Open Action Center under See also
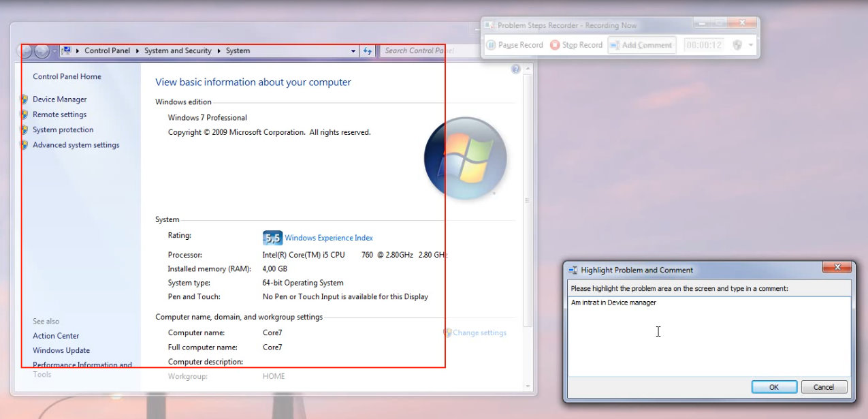 coord(56,336)
